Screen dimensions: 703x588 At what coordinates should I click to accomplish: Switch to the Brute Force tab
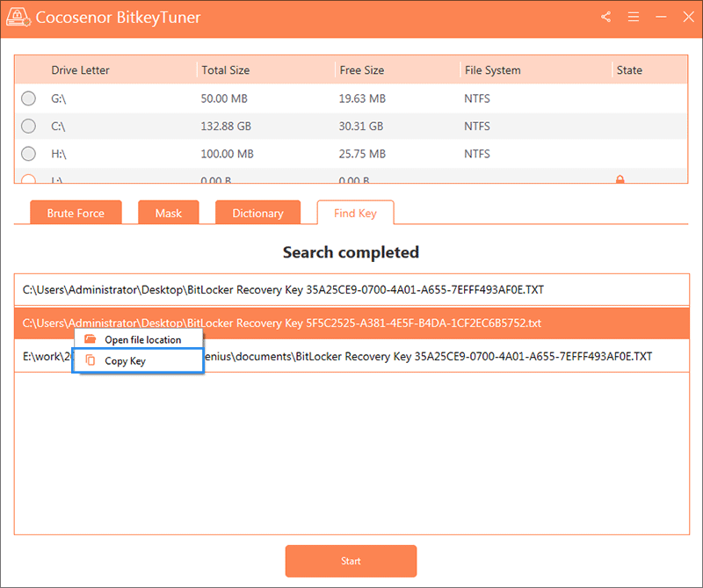[x=76, y=213]
